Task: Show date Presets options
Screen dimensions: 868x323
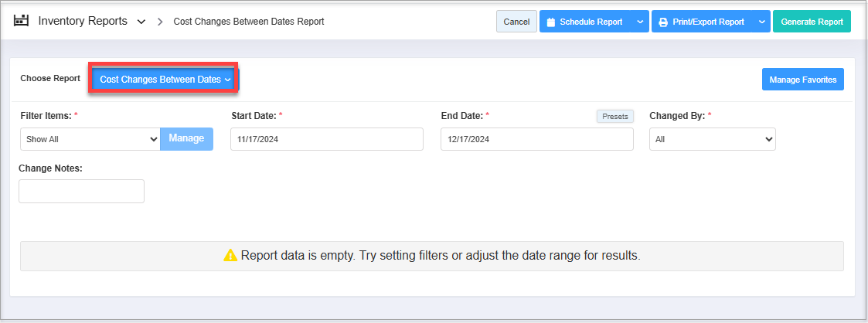Action: [614, 116]
